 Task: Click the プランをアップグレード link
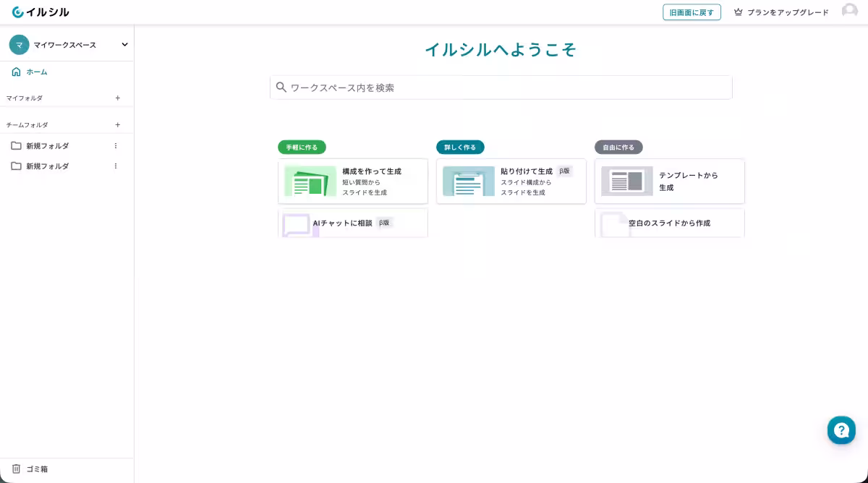click(x=787, y=12)
